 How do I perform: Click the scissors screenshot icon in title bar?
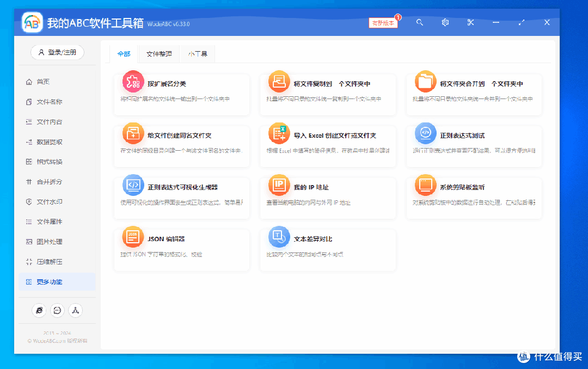pos(470,22)
